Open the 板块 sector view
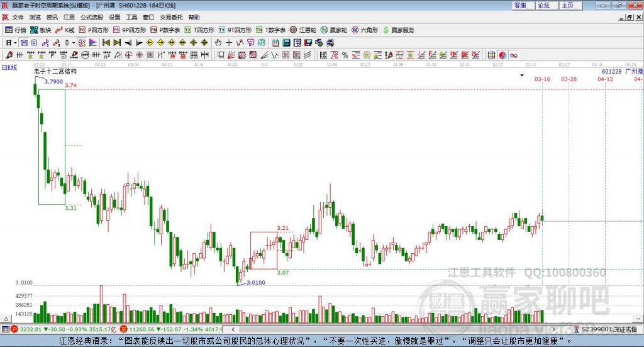 (x=41, y=30)
